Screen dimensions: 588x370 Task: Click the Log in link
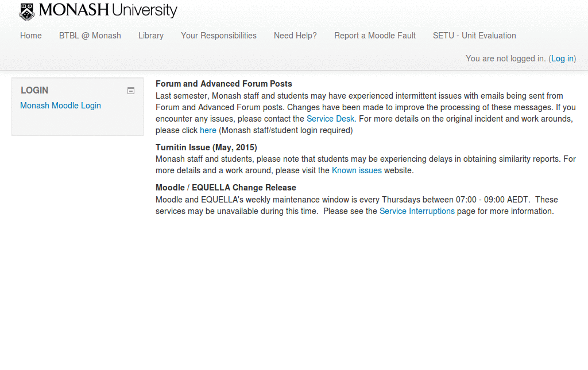562,58
